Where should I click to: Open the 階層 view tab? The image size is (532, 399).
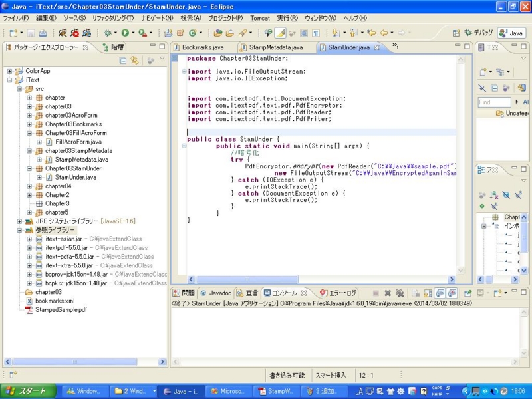114,47
